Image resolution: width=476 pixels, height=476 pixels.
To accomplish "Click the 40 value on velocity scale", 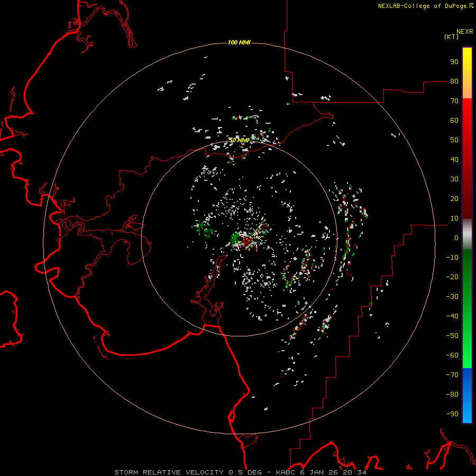I will tap(454, 159).
